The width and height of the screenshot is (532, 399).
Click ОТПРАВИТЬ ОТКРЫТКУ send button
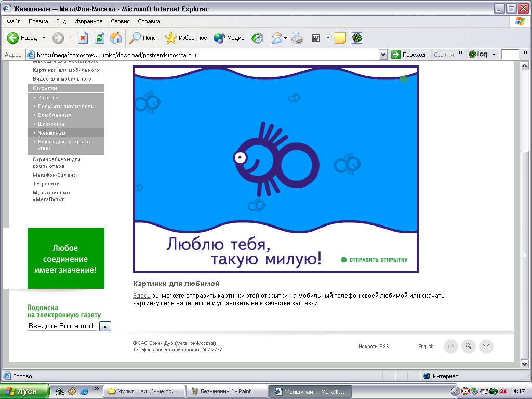[x=374, y=260]
